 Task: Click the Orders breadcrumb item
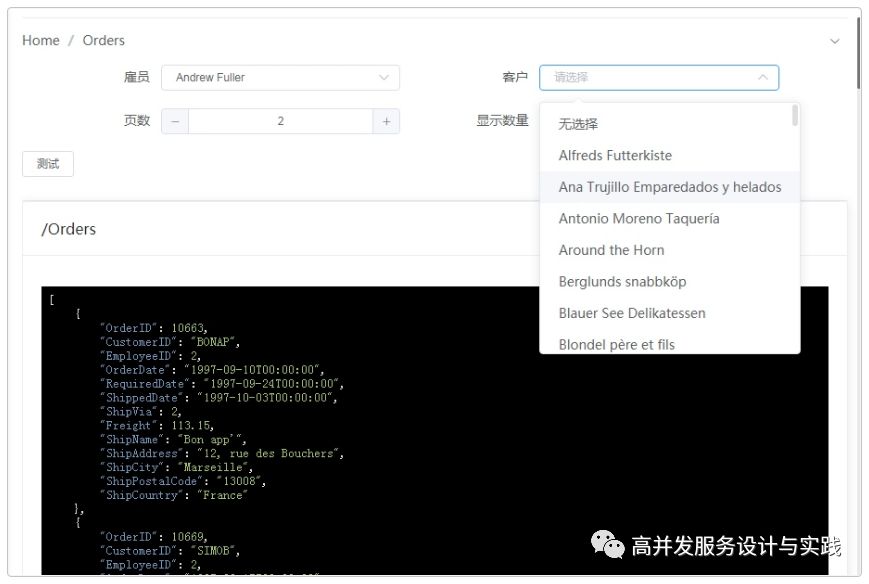tap(104, 40)
